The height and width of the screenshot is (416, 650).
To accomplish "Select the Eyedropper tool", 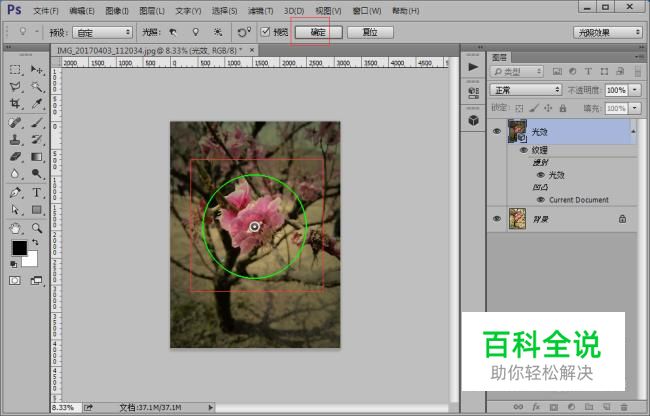I will 37,104.
